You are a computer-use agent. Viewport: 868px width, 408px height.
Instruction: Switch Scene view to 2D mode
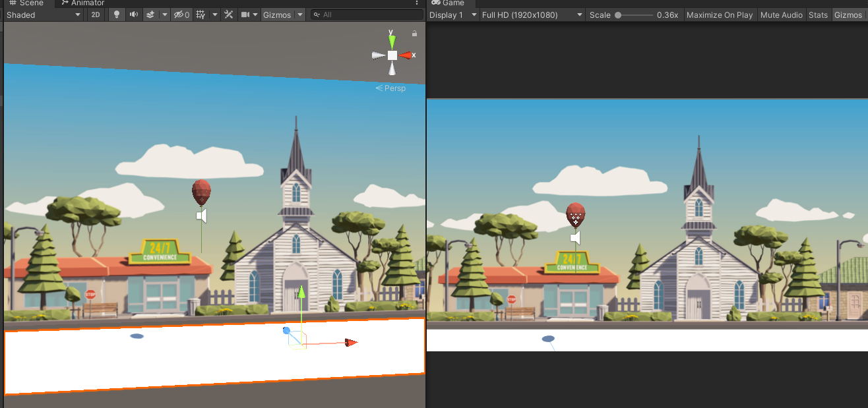pyautogui.click(x=96, y=15)
